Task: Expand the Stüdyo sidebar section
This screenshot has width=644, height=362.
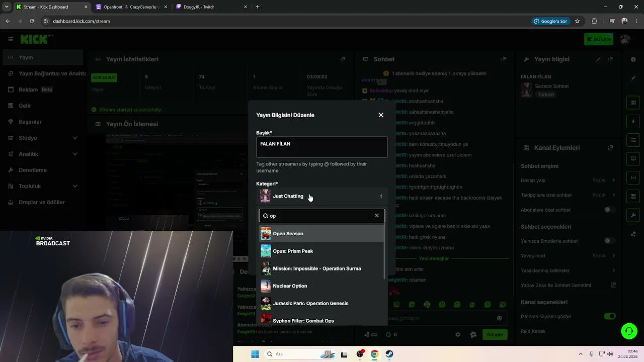Action: [x=42, y=138]
